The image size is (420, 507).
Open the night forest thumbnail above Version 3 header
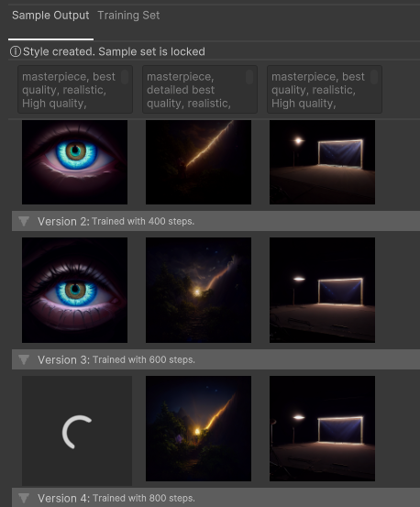pyautogui.click(x=198, y=290)
